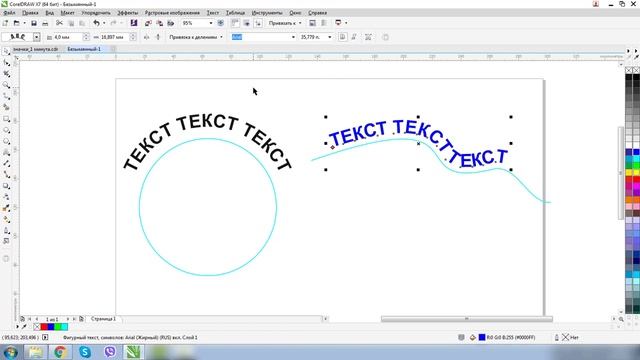Open Chrome from the taskbar
This screenshot has height=360, width=640.
60,351
